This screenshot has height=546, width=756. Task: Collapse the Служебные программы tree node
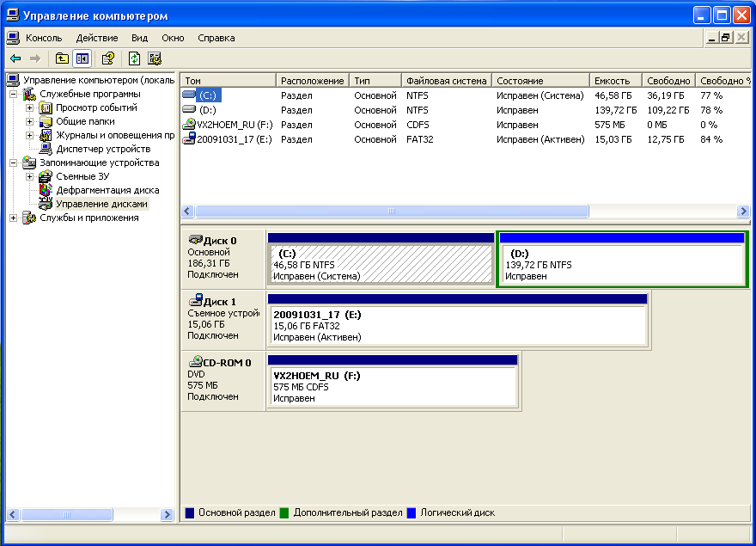15,94
